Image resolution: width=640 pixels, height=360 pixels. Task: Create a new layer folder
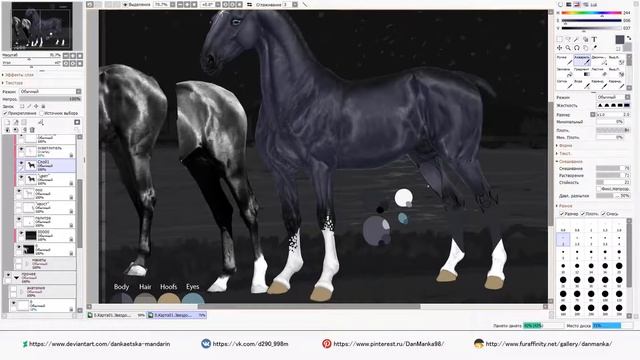[x=24, y=122]
